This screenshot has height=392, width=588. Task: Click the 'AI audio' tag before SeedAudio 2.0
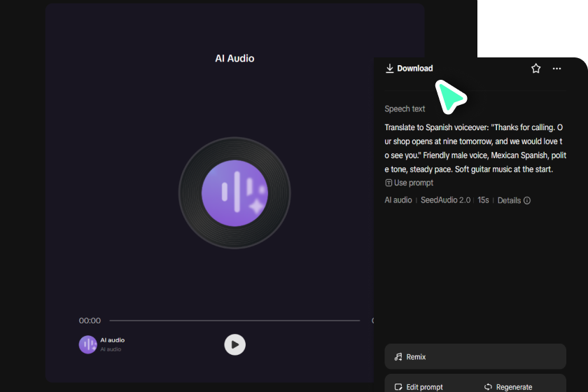pos(398,200)
